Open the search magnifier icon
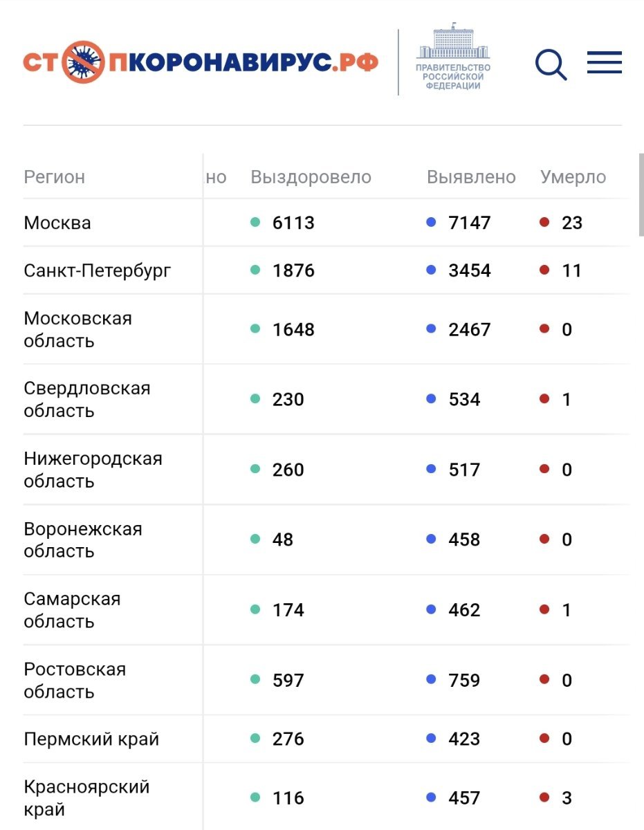This screenshot has height=830, width=644. [551, 65]
